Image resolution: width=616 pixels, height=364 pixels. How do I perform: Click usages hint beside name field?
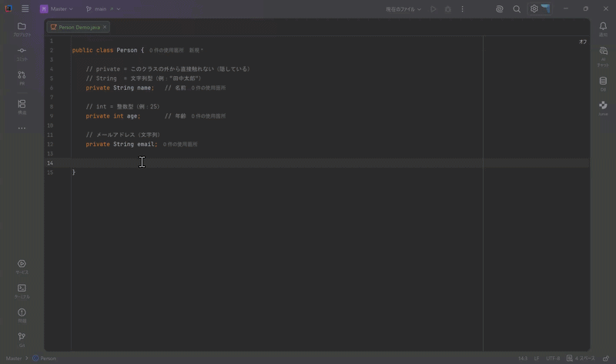click(x=208, y=88)
